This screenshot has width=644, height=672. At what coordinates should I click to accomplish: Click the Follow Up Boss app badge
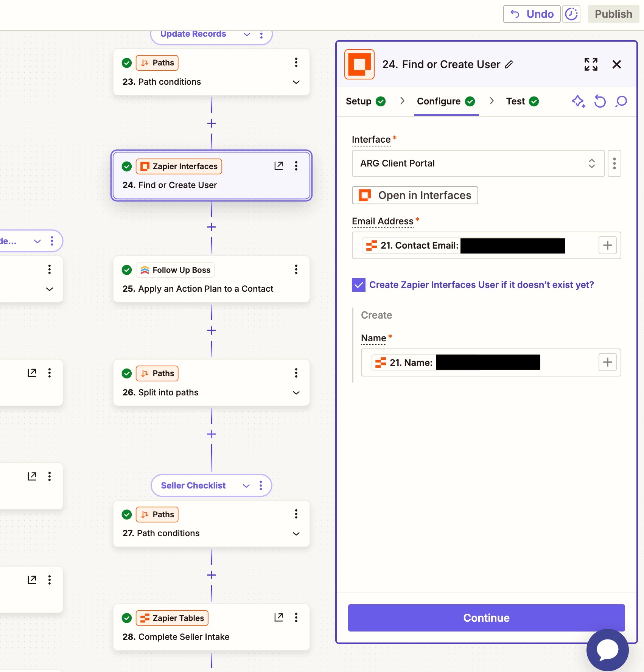pyautogui.click(x=175, y=270)
